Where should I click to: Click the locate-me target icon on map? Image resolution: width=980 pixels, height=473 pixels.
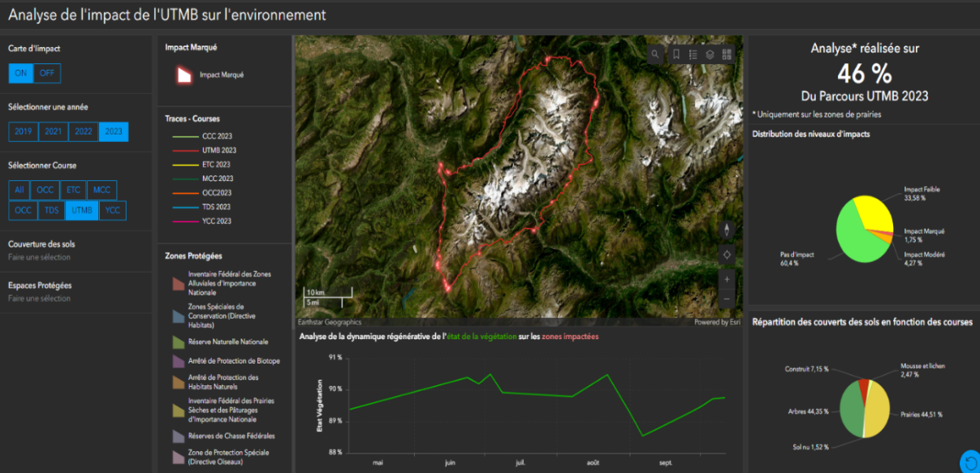click(727, 255)
